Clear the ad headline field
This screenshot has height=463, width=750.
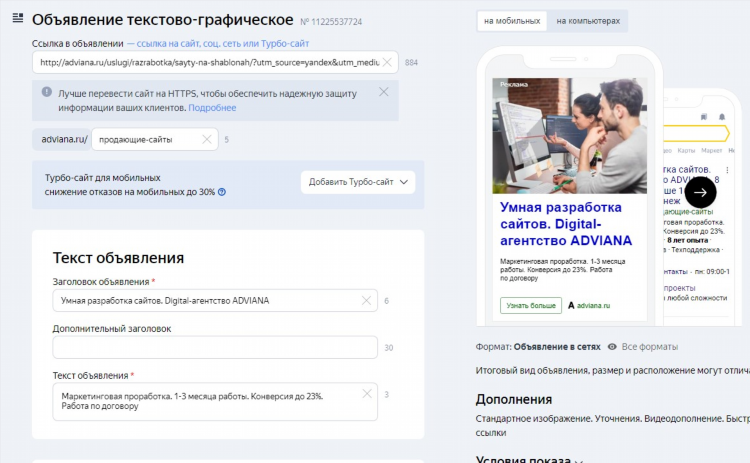coord(366,300)
